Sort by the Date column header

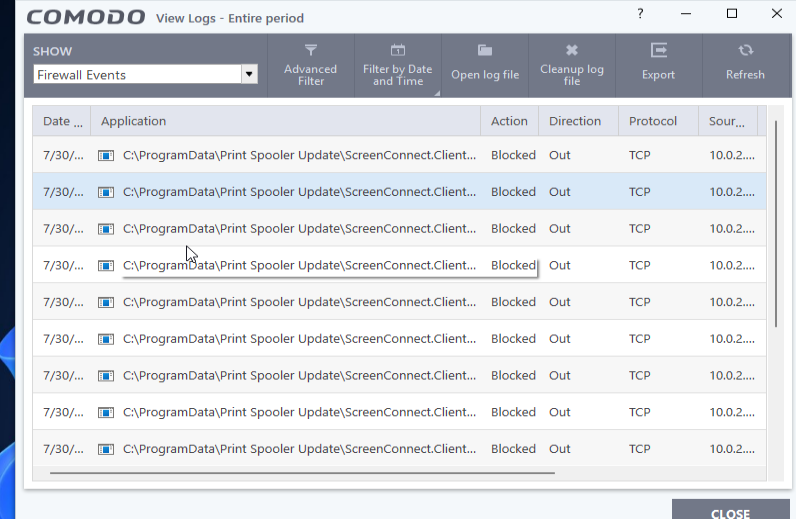tap(61, 121)
